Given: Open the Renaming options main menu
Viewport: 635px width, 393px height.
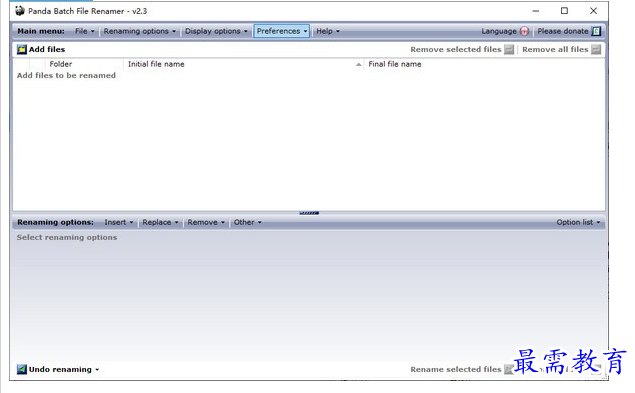Looking at the screenshot, I should click(x=140, y=31).
